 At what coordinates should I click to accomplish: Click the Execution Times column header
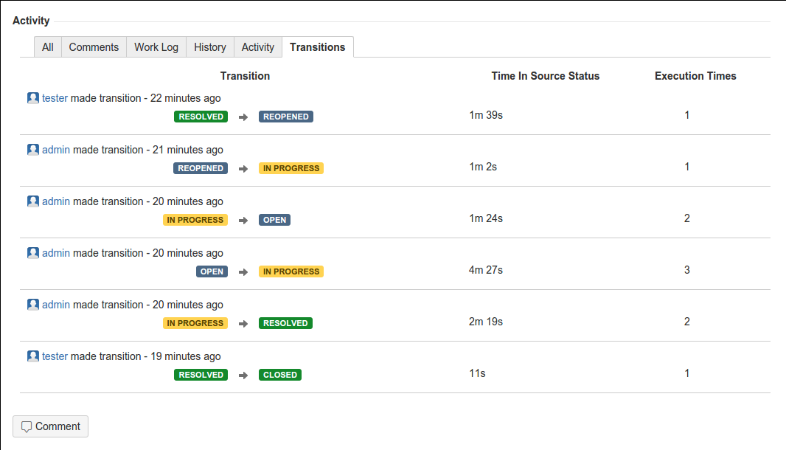tap(696, 76)
